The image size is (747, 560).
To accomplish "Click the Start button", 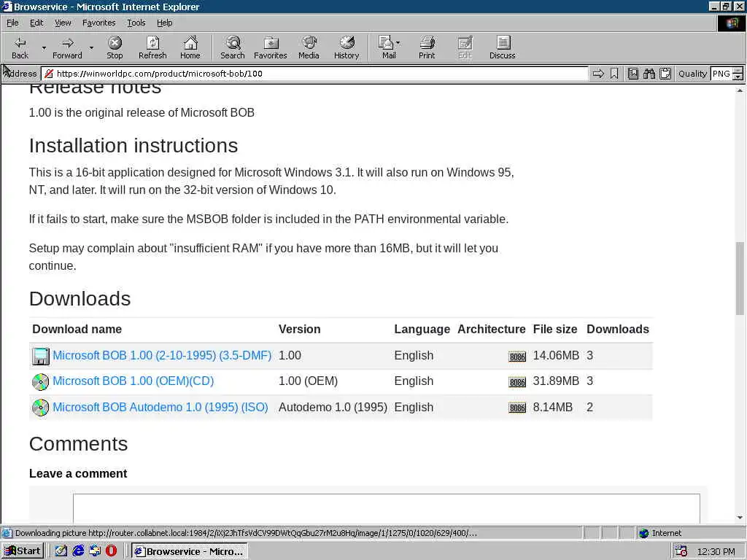I will click(x=23, y=551).
